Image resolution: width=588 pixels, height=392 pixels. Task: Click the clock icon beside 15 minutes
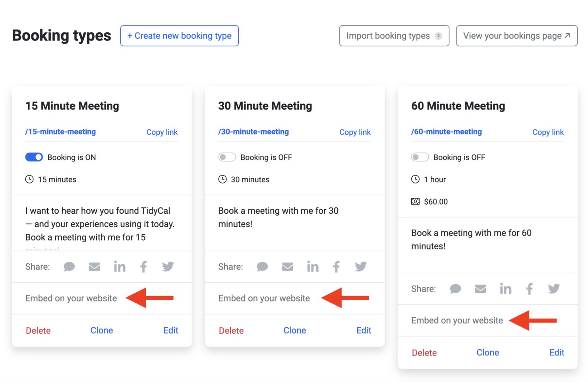pyautogui.click(x=29, y=179)
